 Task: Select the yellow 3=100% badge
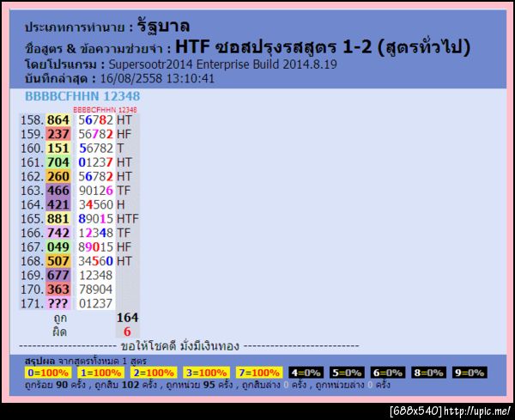click(x=206, y=373)
